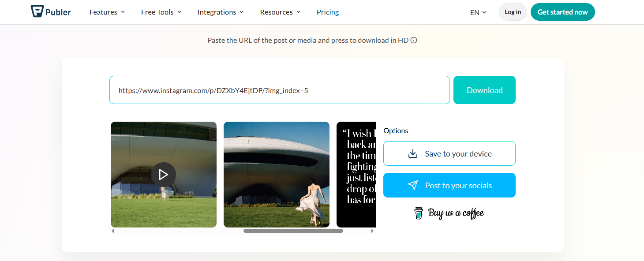Expand the Free Tools menu
Viewport: 644px width, 261px height.
[x=161, y=12]
